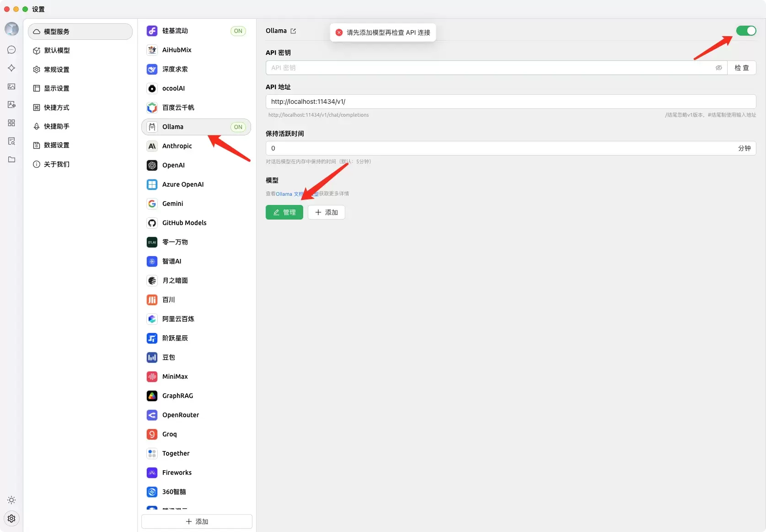Open 默认模型 settings section
The width and height of the screenshot is (766, 532).
(x=80, y=50)
